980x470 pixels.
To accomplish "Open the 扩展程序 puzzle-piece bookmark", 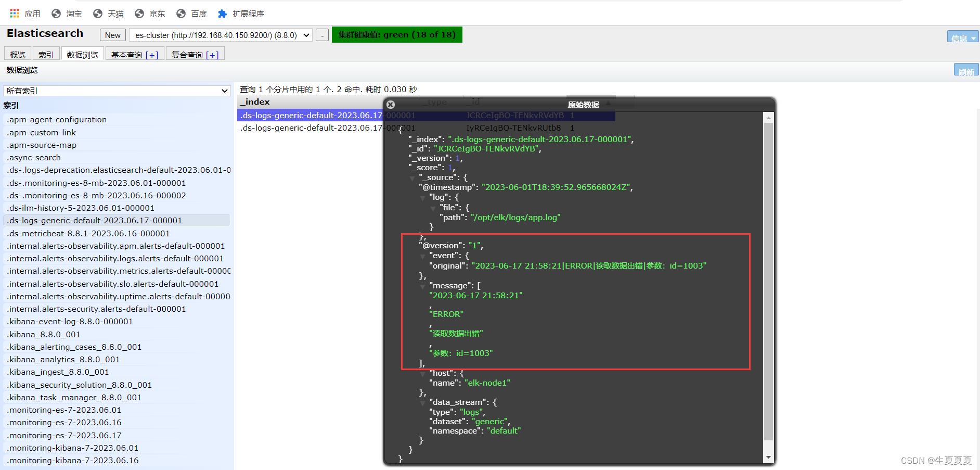I will pyautogui.click(x=241, y=14).
